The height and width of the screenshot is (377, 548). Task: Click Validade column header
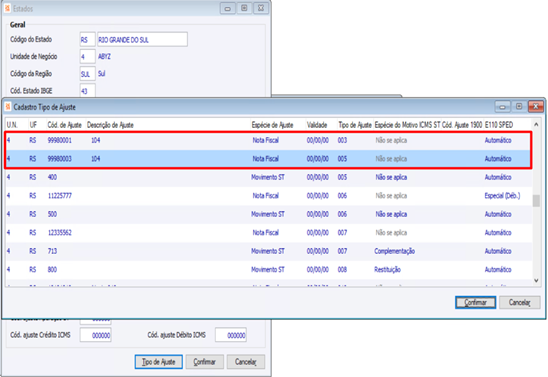click(317, 125)
